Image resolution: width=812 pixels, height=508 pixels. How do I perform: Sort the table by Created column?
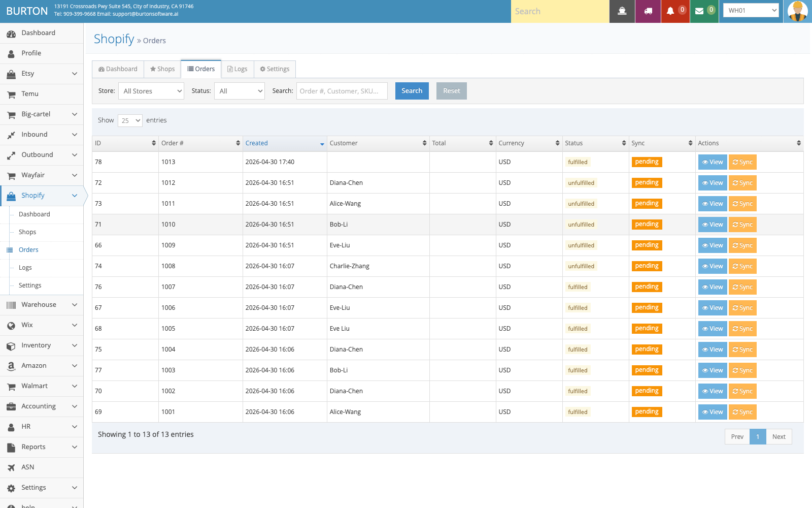285,143
